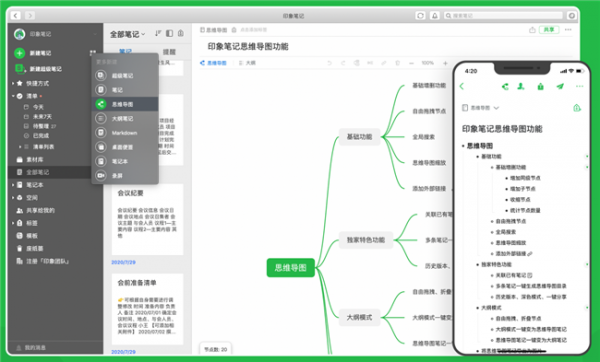Open 今天 under 清单 in sidebar
The image size is (600, 362).
tap(38, 107)
